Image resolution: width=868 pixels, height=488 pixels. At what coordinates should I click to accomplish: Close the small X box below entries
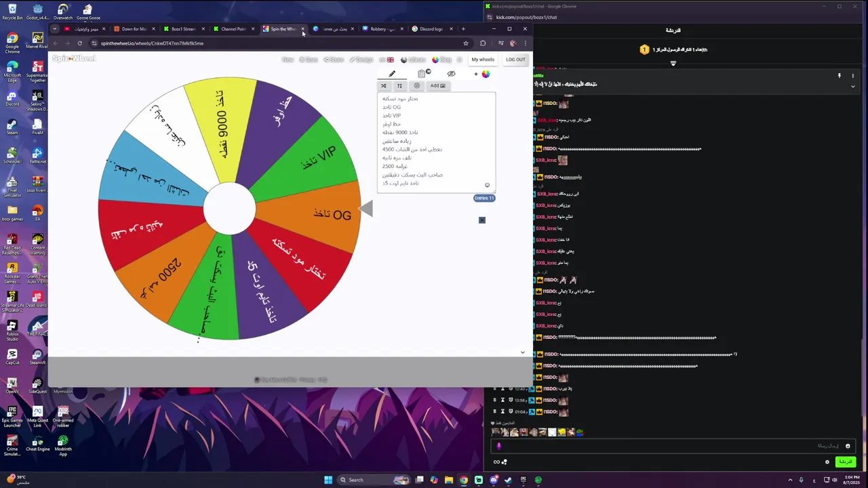[x=482, y=220]
